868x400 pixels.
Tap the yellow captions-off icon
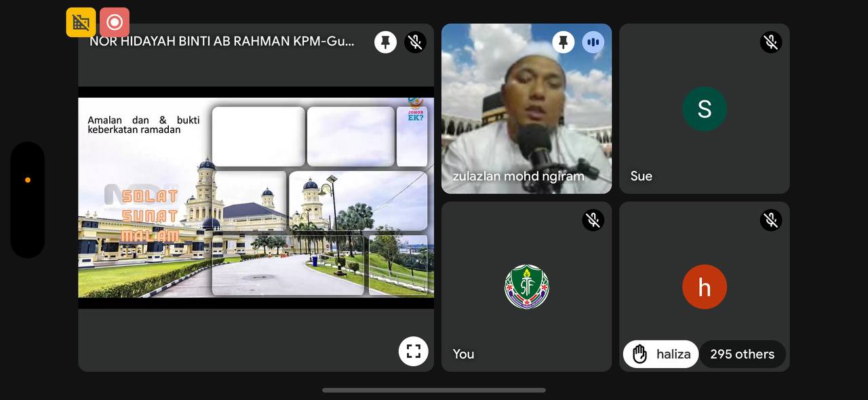[x=81, y=22]
